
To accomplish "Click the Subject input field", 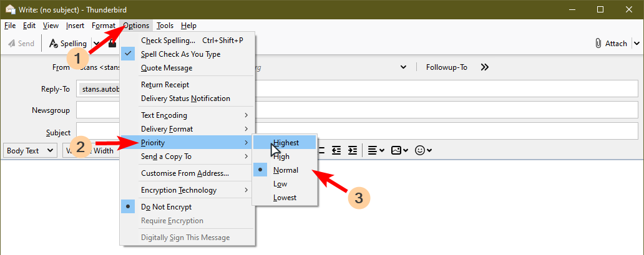I will [x=357, y=131].
